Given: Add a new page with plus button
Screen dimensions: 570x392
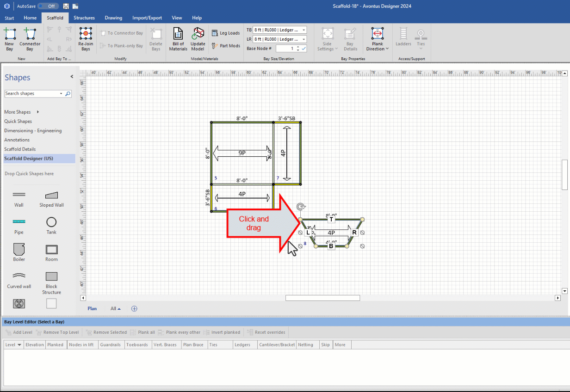Looking at the screenshot, I should (134, 309).
